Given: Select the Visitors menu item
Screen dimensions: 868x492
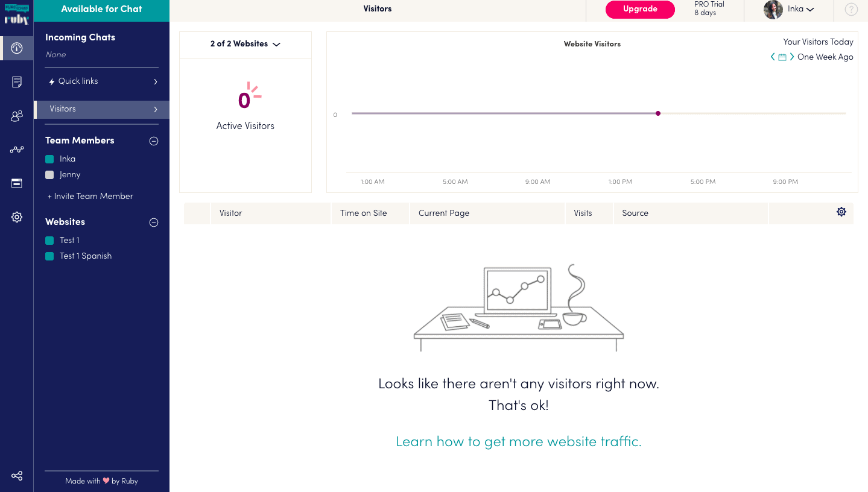Looking at the screenshot, I should [102, 109].
